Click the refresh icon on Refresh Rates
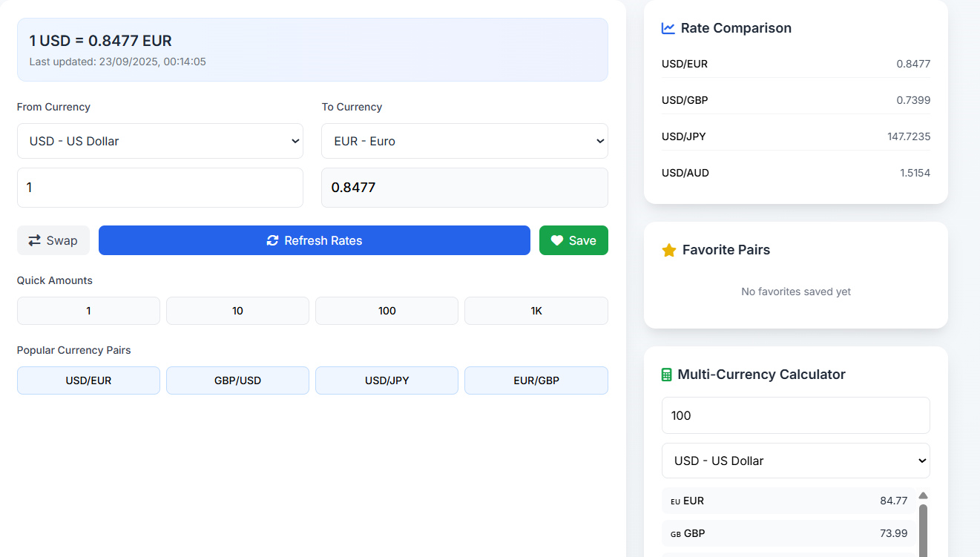980x557 pixels. [272, 240]
